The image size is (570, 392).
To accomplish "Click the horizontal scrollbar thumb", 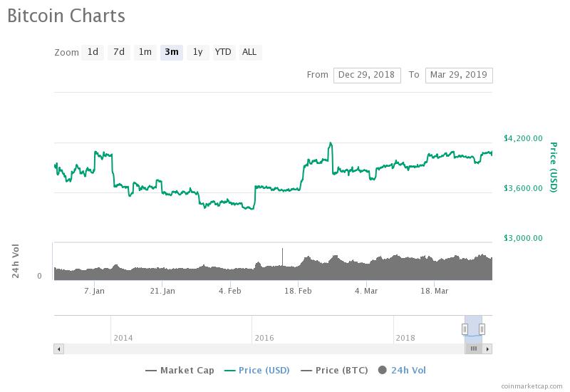I will [473, 349].
